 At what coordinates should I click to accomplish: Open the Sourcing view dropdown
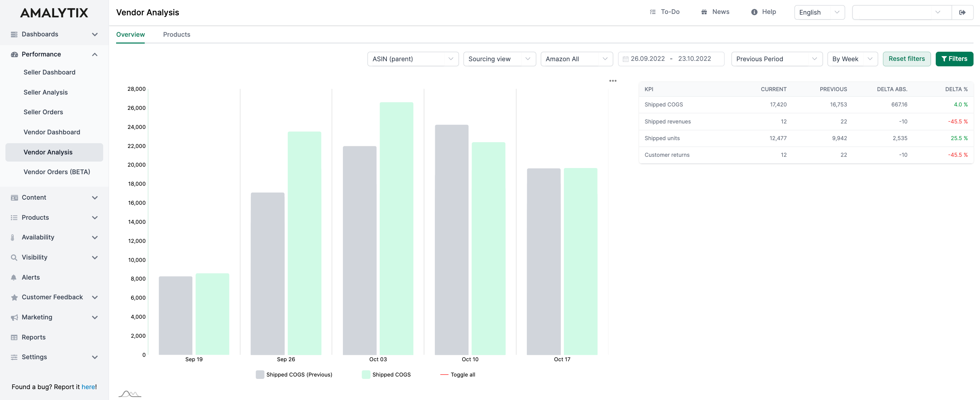point(499,59)
